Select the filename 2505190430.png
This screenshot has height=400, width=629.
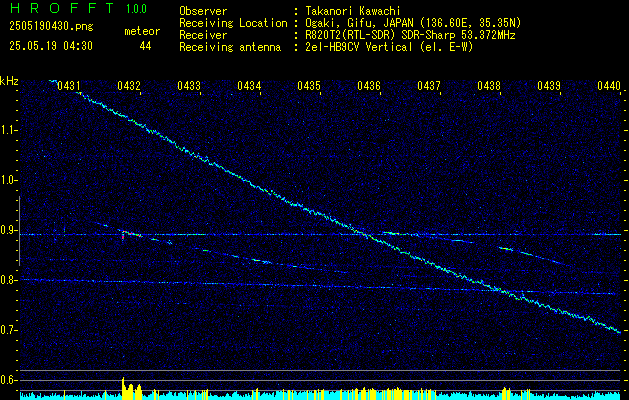coord(51,26)
